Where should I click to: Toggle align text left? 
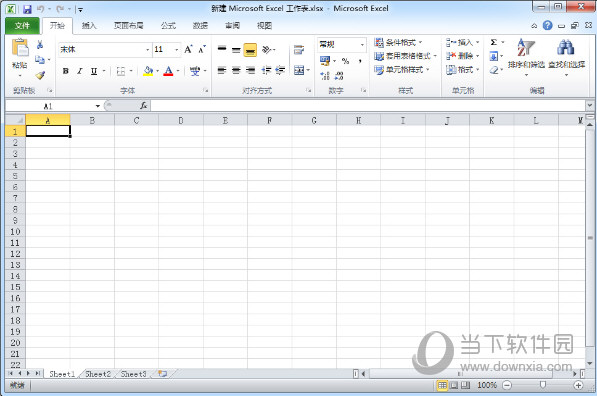pyautogui.click(x=222, y=70)
